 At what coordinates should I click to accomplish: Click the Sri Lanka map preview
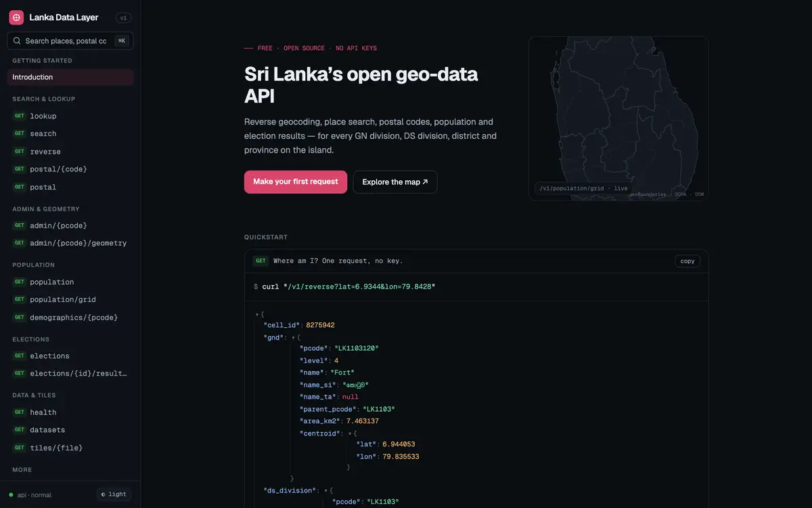[618, 119]
